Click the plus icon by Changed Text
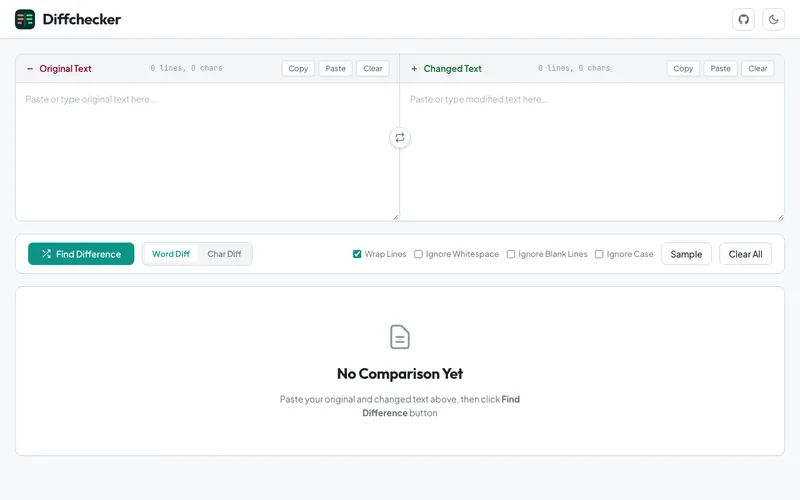The width and height of the screenshot is (800, 500). 414,68
